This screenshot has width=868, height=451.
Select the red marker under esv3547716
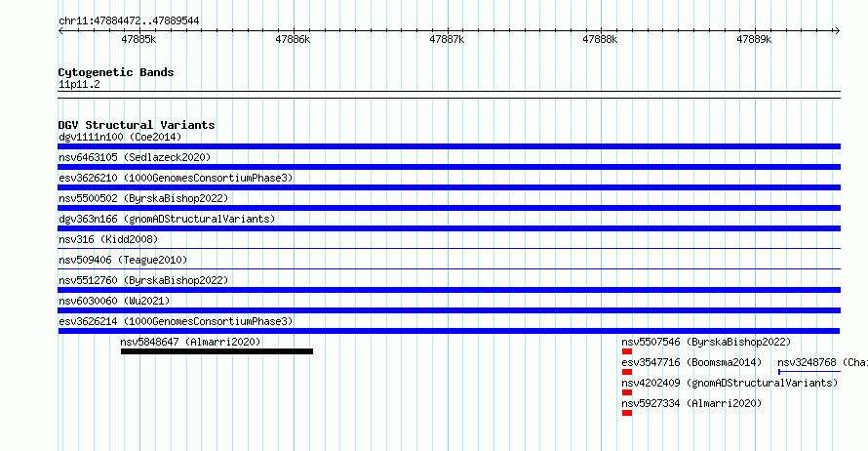627,372
